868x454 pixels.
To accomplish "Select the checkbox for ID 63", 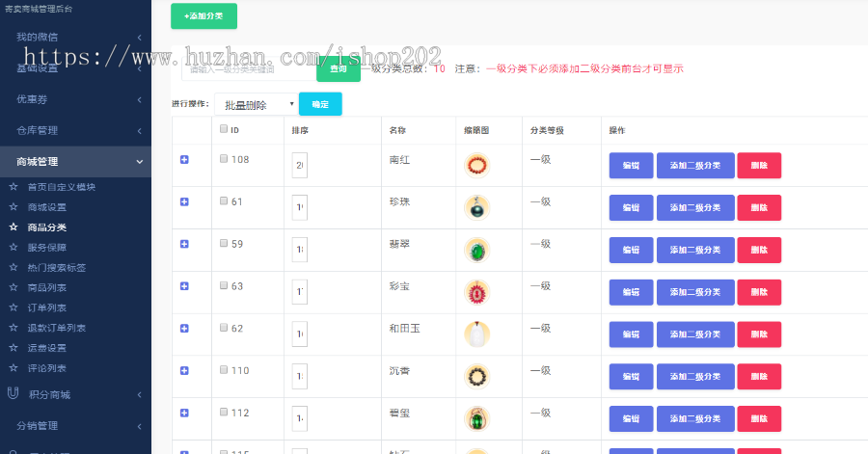I will 224,285.
